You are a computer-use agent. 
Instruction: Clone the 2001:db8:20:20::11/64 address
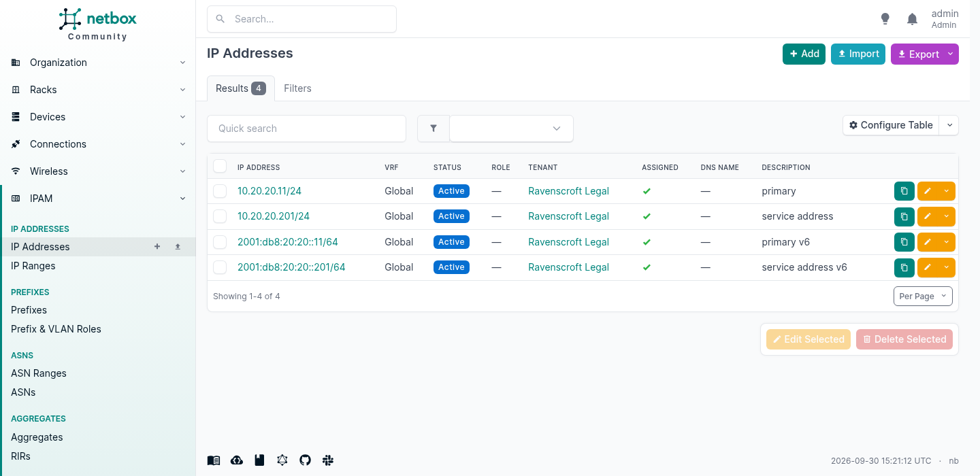coord(904,242)
